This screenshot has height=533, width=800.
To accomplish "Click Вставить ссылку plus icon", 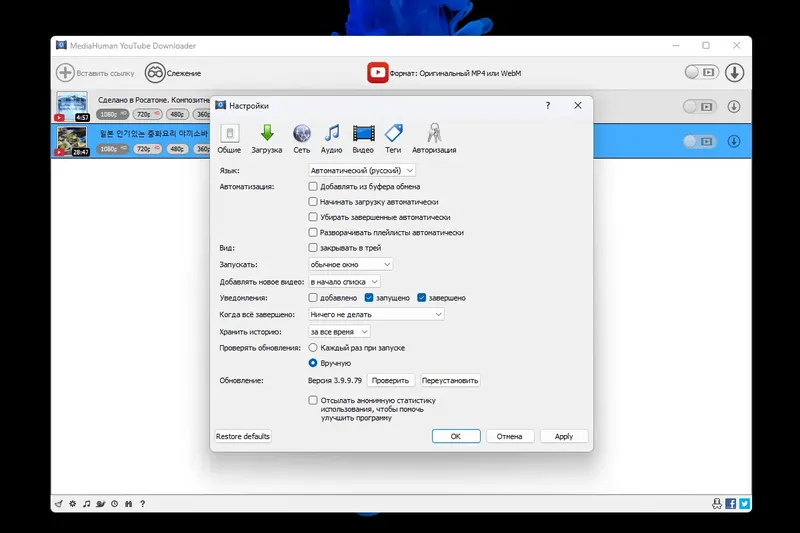I will tap(65, 72).
